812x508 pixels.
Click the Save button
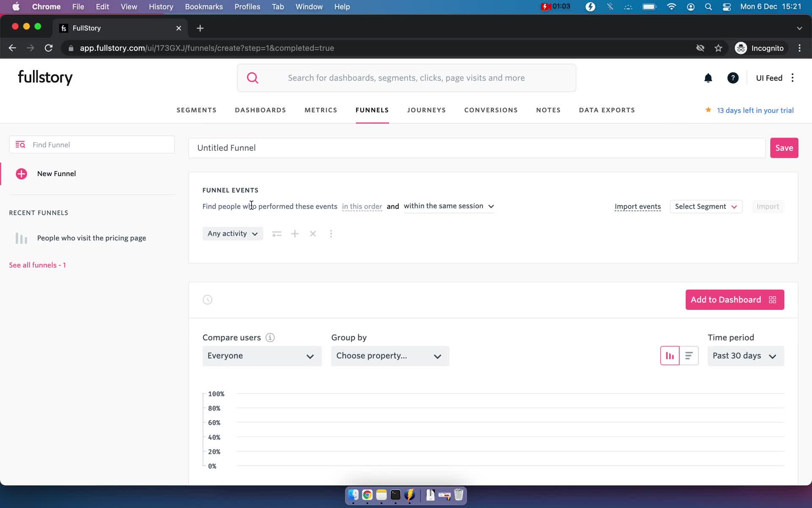pyautogui.click(x=784, y=147)
